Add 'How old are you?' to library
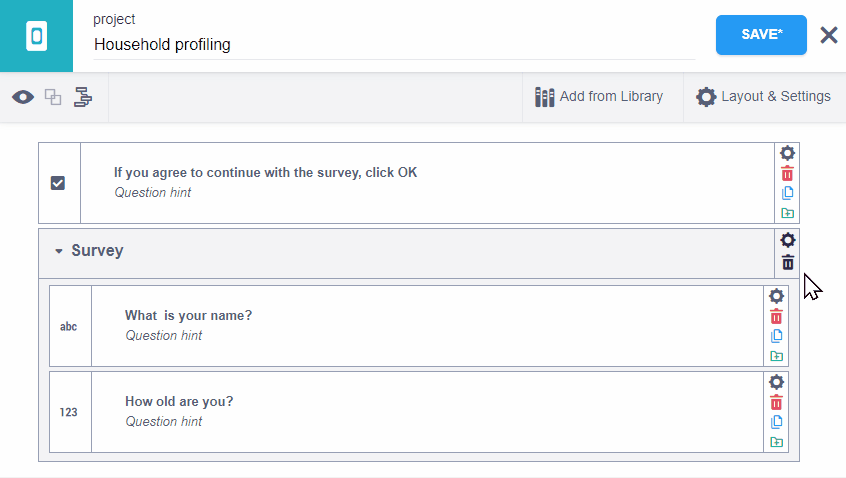The width and height of the screenshot is (846, 478). pos(776,442)
